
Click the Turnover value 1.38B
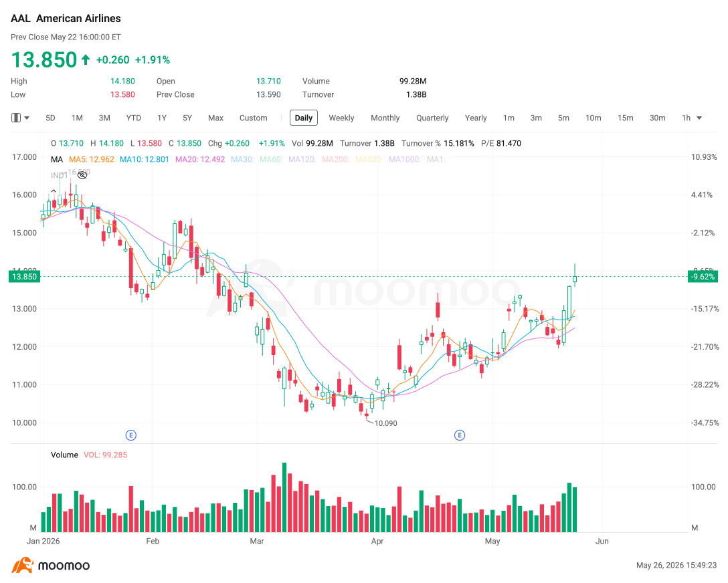[416, 95]
